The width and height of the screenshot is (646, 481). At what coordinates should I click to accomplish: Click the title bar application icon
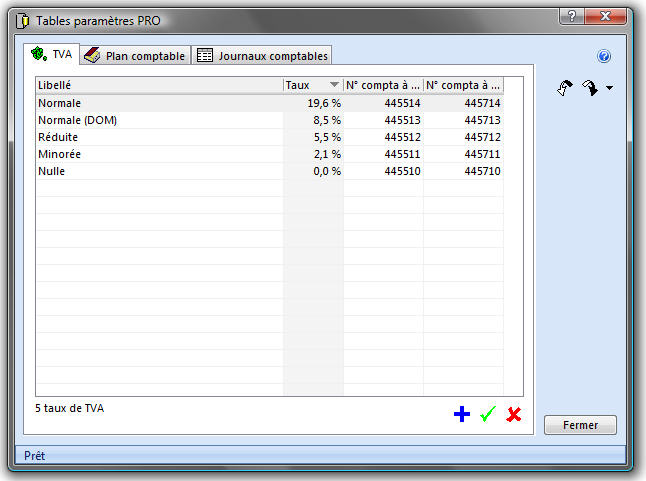[x=21, y=20]
